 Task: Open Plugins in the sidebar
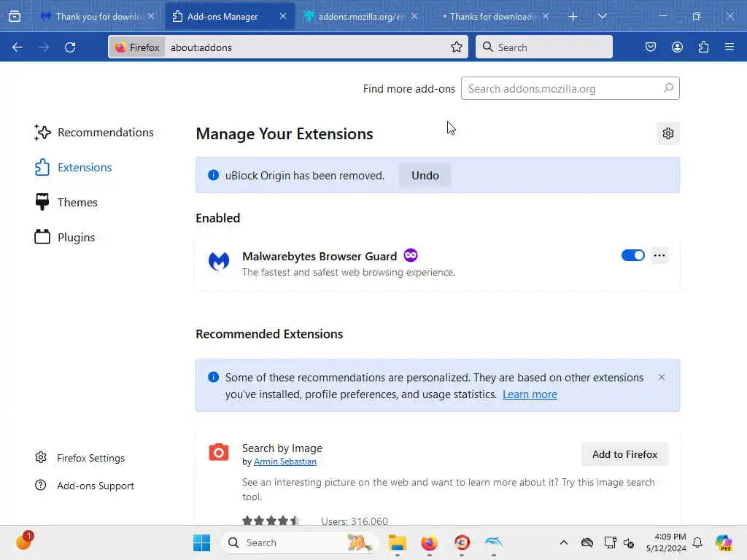click(x=64, y=237)
